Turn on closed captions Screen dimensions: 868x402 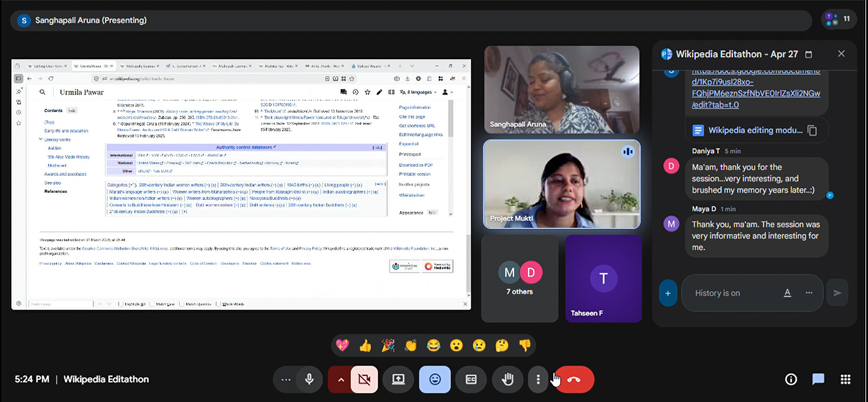tap(471, 380)
